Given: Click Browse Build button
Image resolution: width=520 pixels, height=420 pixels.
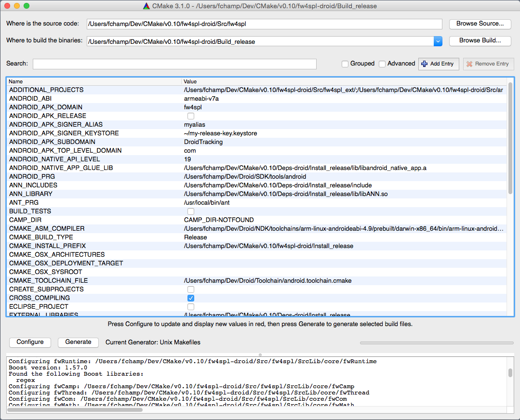Looking at the screenshot, I should coord(480,40).
